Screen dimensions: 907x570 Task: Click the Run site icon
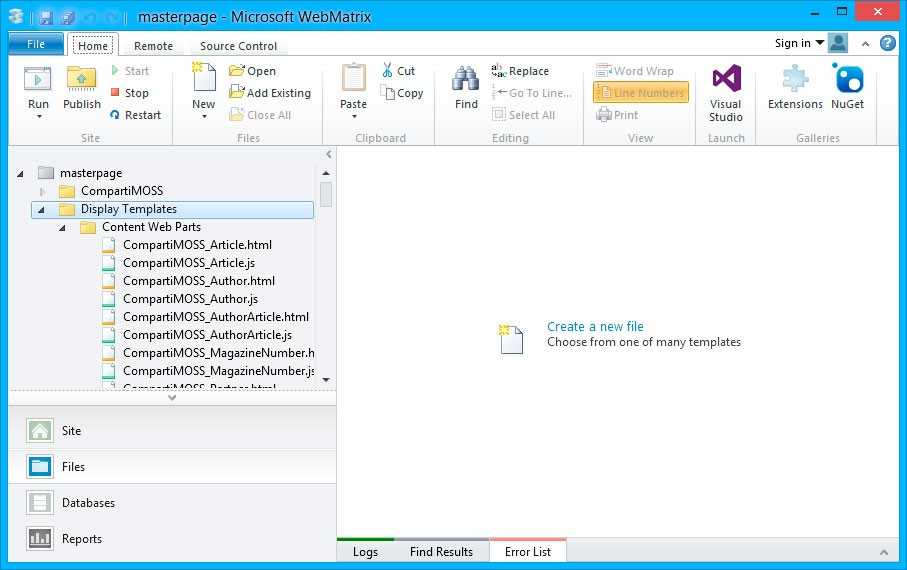(x=38, y=79)
